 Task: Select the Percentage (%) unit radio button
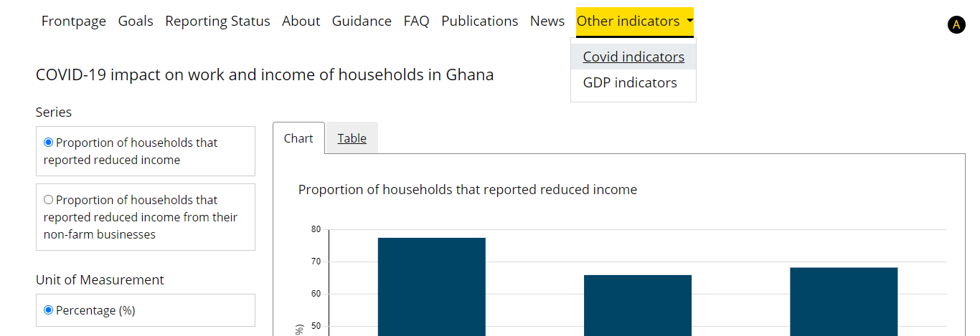49,310
